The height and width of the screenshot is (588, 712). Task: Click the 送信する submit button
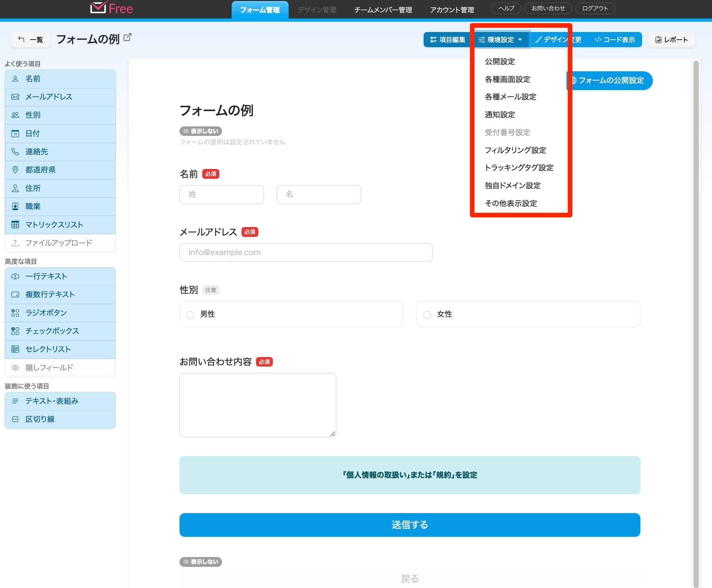[x=409, y=525]
